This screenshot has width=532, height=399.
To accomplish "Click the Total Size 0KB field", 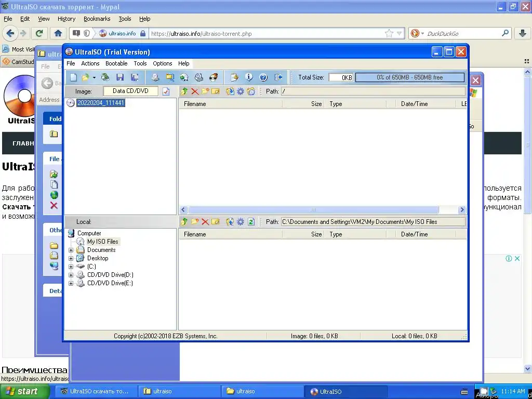I will pos(341,77).
